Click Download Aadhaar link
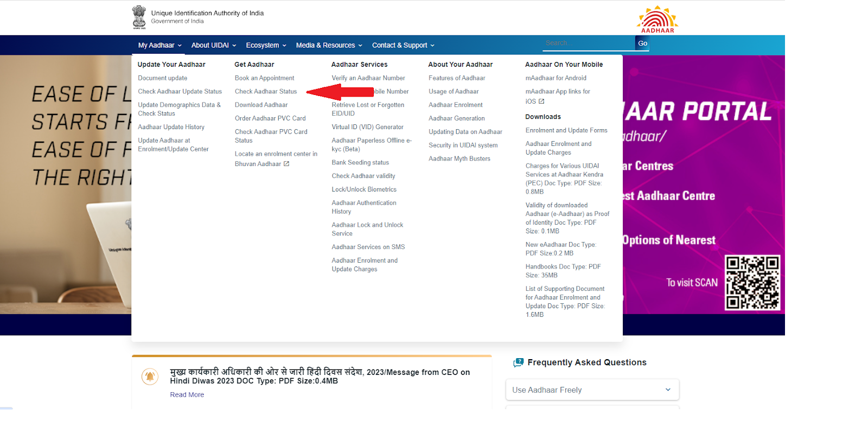Viewport: 868px width, 433px height. coord(261,105)
